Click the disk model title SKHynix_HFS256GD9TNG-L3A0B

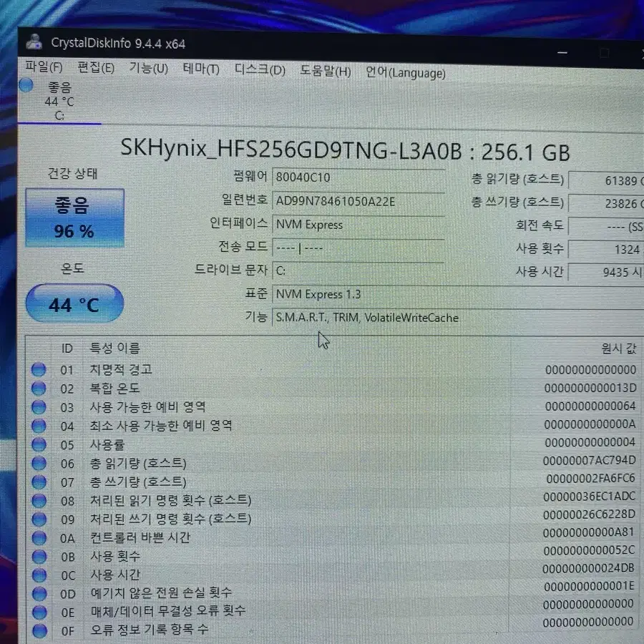click(x=291, y=149)
